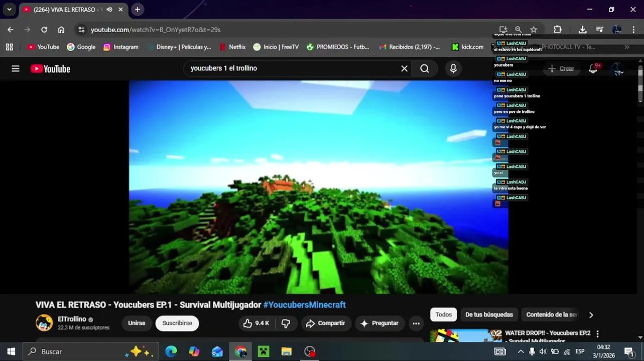View site information icon in address bar
Viewport: 644px width, 361px height.
coord(81,30)
